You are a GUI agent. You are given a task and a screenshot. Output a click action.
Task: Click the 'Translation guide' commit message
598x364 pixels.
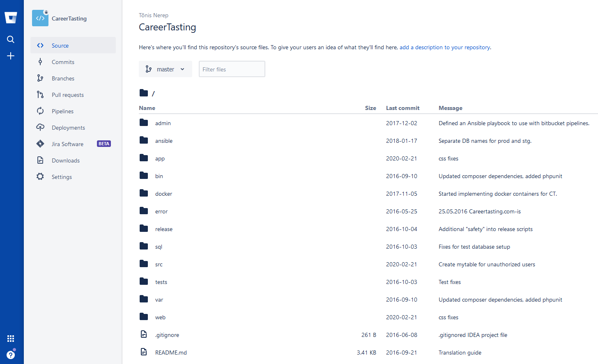pos(460,353)
